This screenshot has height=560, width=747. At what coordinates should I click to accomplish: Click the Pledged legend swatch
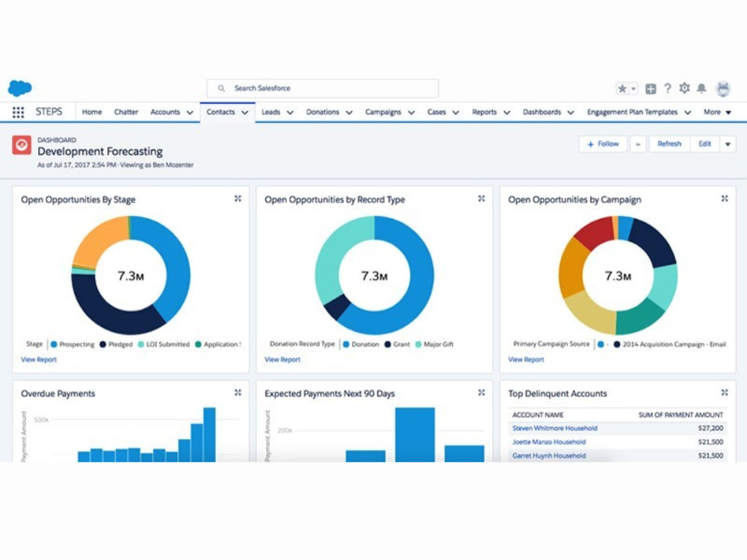[102, 344]
